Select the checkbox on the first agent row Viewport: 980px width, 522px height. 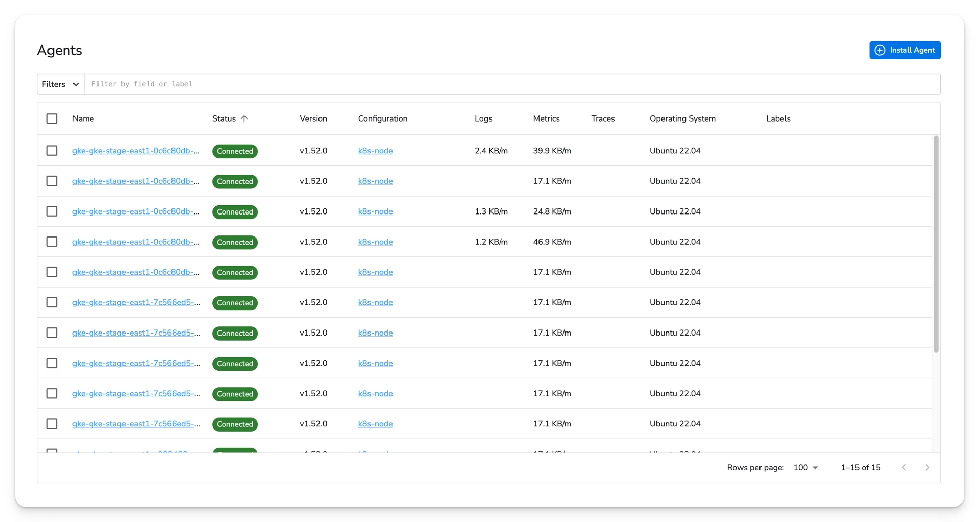[52, 150]
